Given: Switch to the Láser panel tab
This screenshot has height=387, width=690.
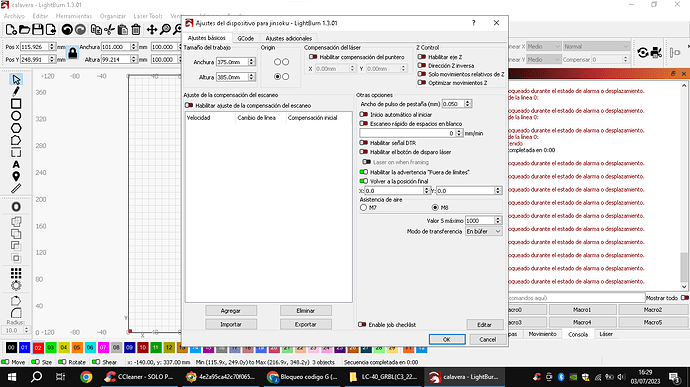Looking at the screenshot, I should [x=606, y=334].
